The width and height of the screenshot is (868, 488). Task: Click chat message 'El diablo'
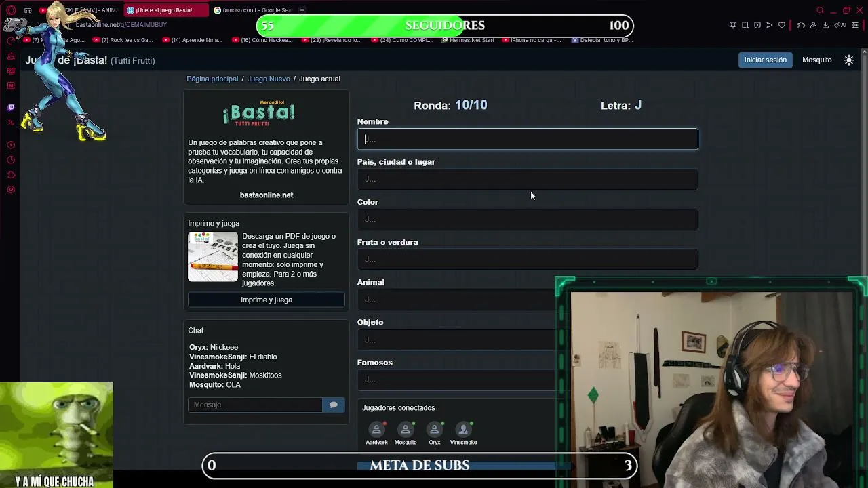tap(263, 357)
